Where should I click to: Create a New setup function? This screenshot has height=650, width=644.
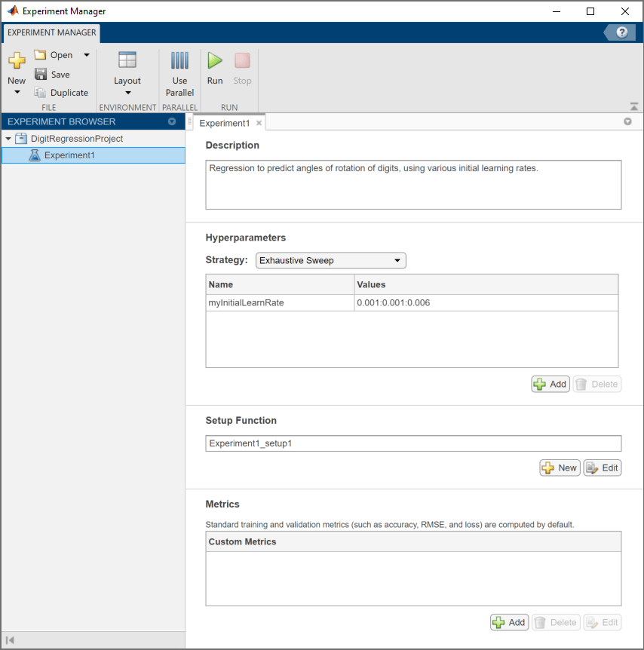click(x=560, y=468)
